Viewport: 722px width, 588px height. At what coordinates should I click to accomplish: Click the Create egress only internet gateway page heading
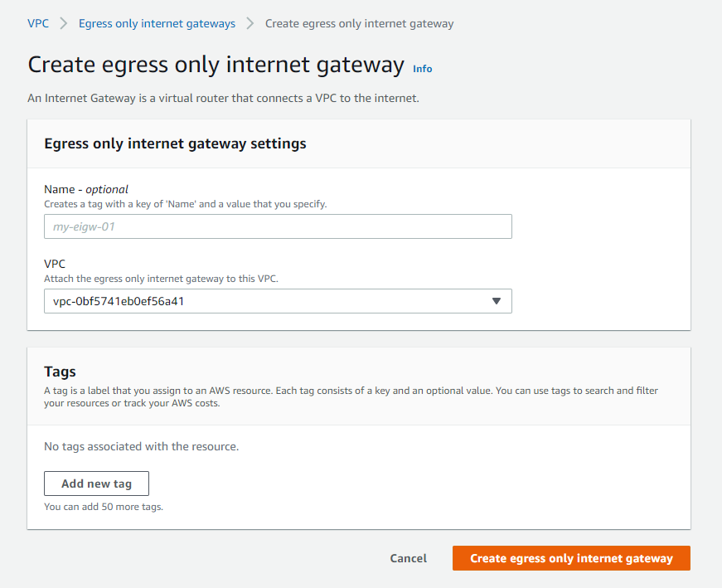coord(216,66)
